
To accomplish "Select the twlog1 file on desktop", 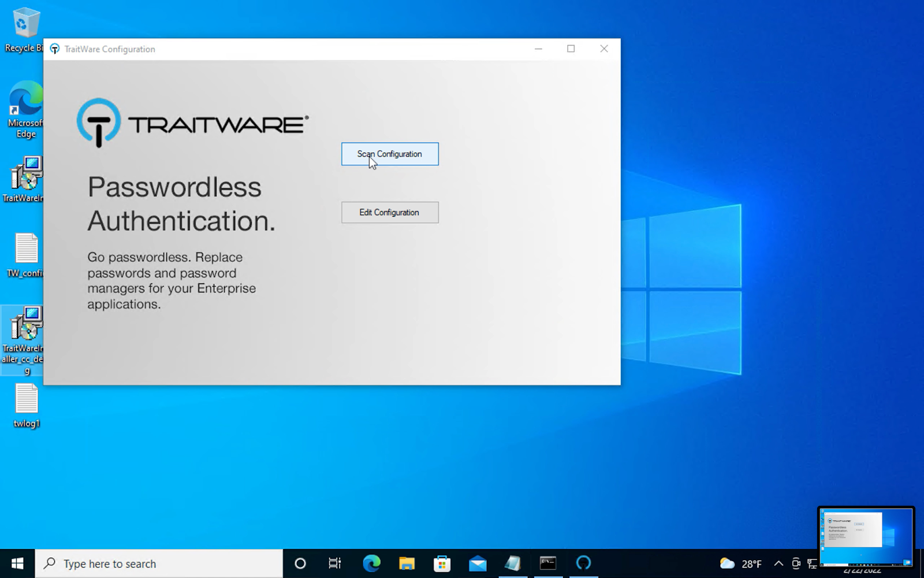I will tap(27, 406).
